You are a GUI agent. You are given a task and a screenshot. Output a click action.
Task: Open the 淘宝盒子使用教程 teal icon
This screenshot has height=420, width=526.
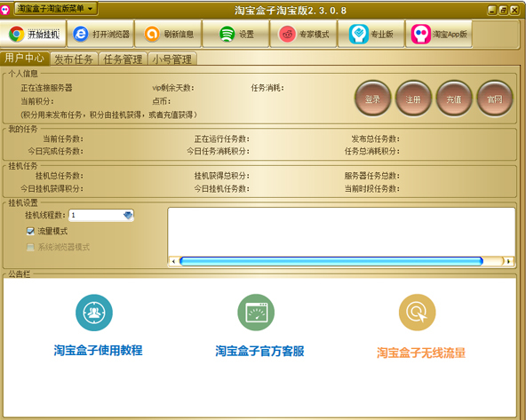[94, 313]
